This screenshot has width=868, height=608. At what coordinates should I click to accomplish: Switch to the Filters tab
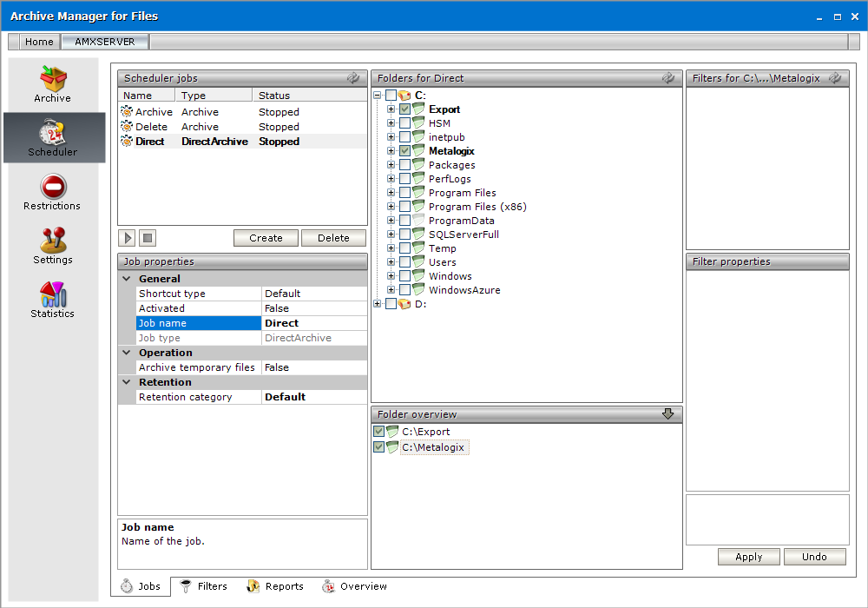(203, 586)
